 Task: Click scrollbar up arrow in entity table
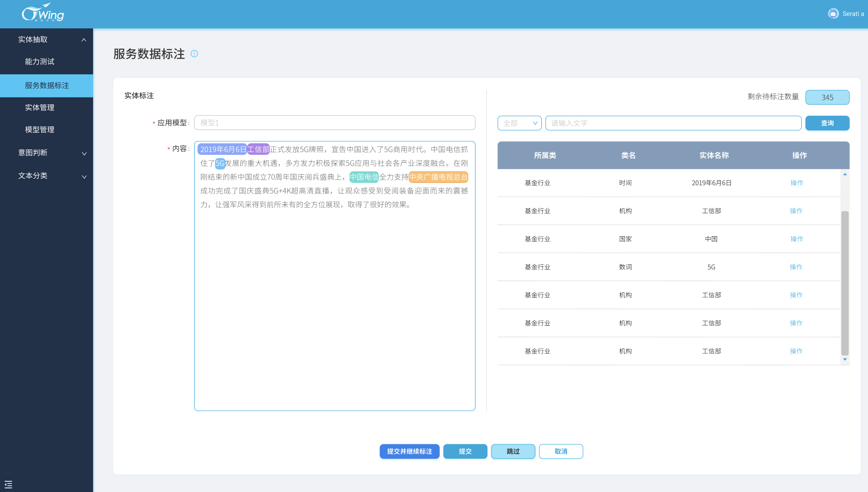coord(845,174)
